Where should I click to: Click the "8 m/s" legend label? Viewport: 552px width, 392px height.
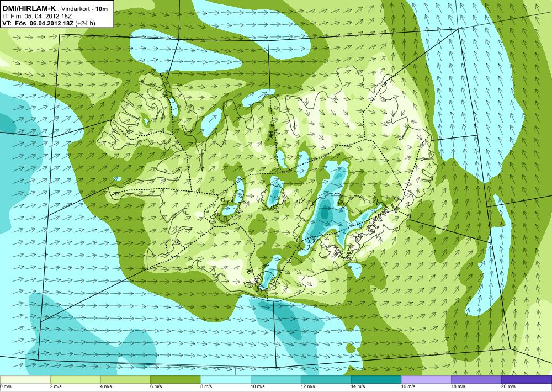206,386
